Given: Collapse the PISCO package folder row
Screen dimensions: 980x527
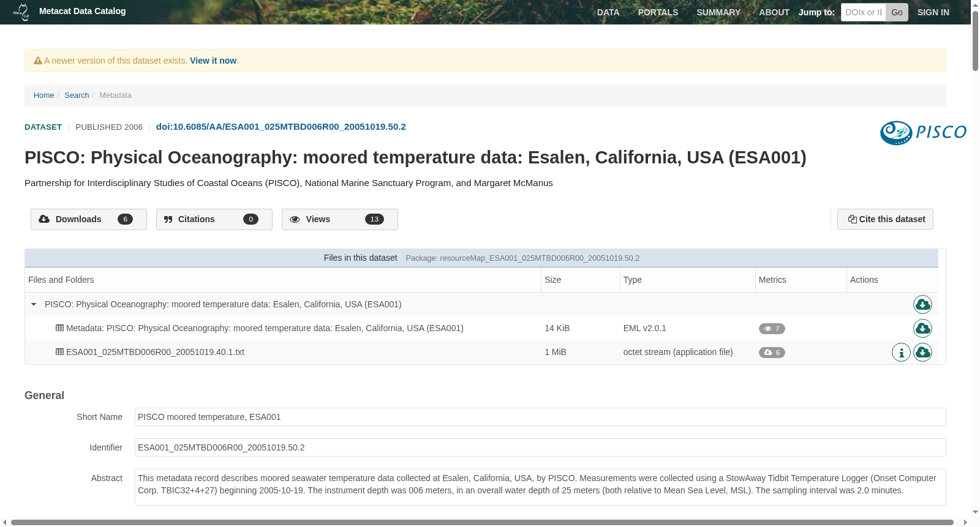Looking at the screenshot, I should pyautogui.click(x=34, y=304).
